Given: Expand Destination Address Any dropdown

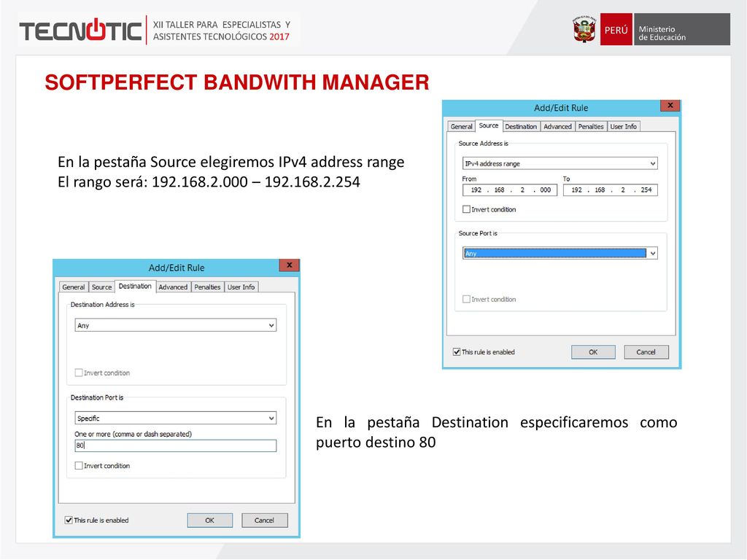Looking at the screenshot, I should 271,325.
